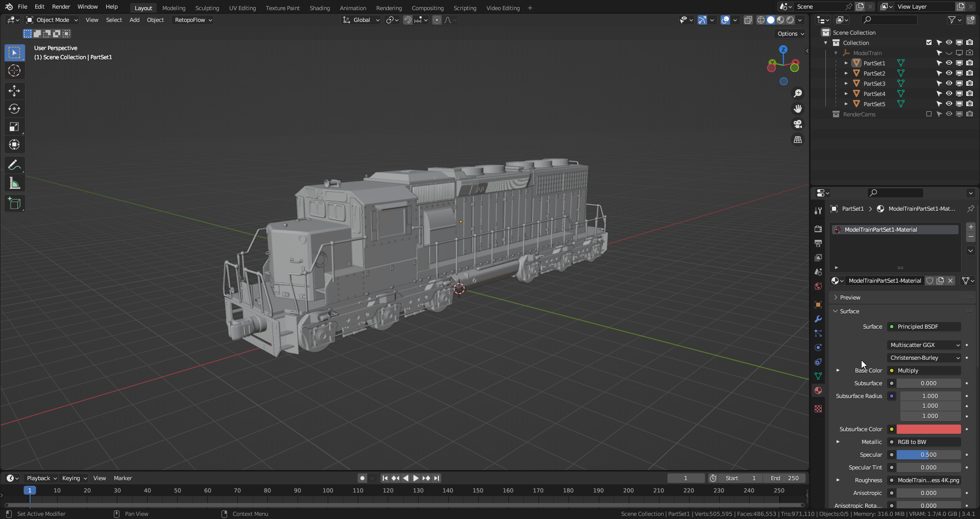
Task: Switch to the Shading workspace tab
Action: click(320, 8)
